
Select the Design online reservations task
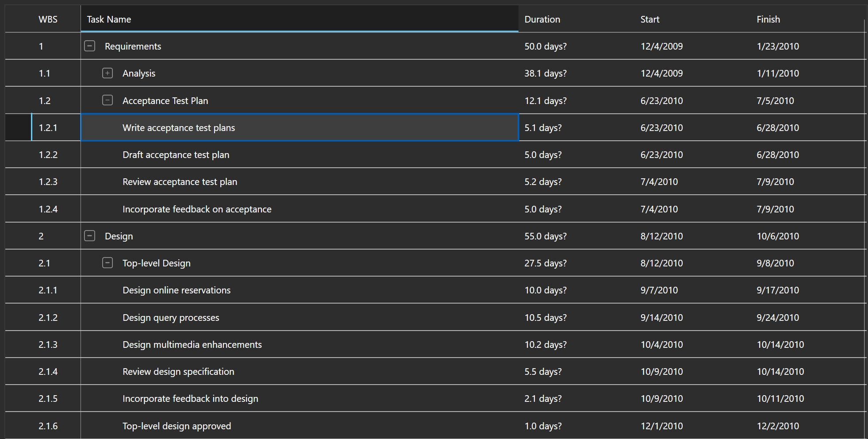coord(177,290)
